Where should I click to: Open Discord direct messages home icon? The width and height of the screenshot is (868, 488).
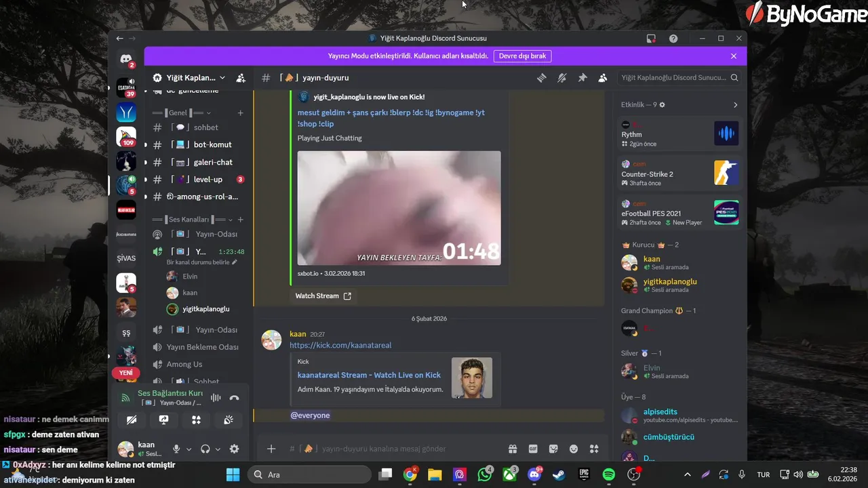[x=126, y=59]
